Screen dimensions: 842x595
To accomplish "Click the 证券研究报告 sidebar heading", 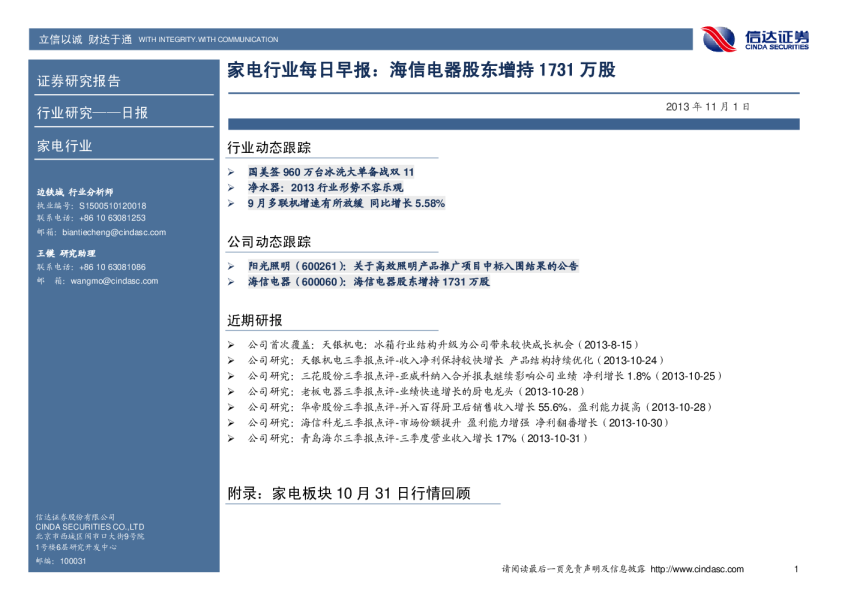I will (x=78, y=81).
